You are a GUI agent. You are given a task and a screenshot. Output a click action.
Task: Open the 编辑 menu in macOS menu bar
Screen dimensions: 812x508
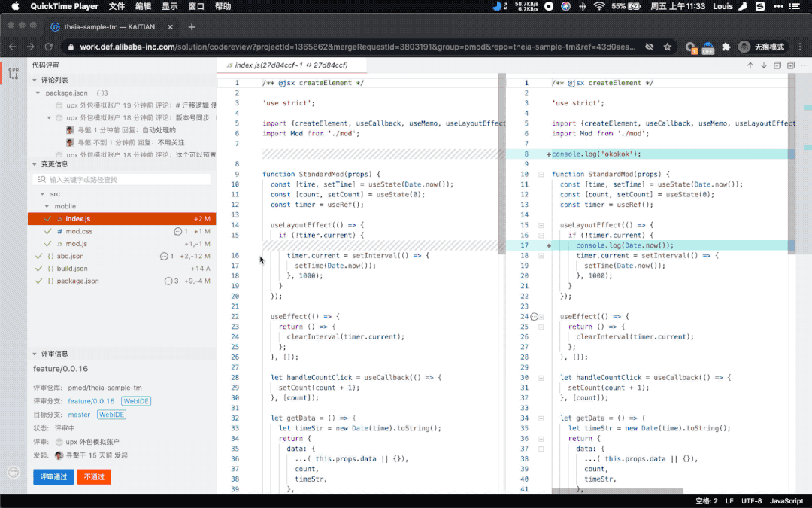[143, 6]
